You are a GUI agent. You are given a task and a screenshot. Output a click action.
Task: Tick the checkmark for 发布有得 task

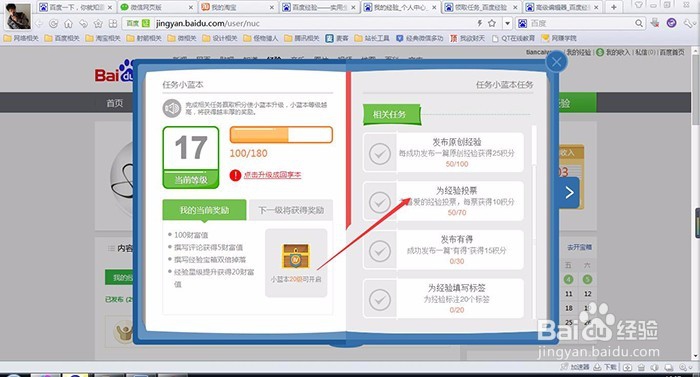380,251
